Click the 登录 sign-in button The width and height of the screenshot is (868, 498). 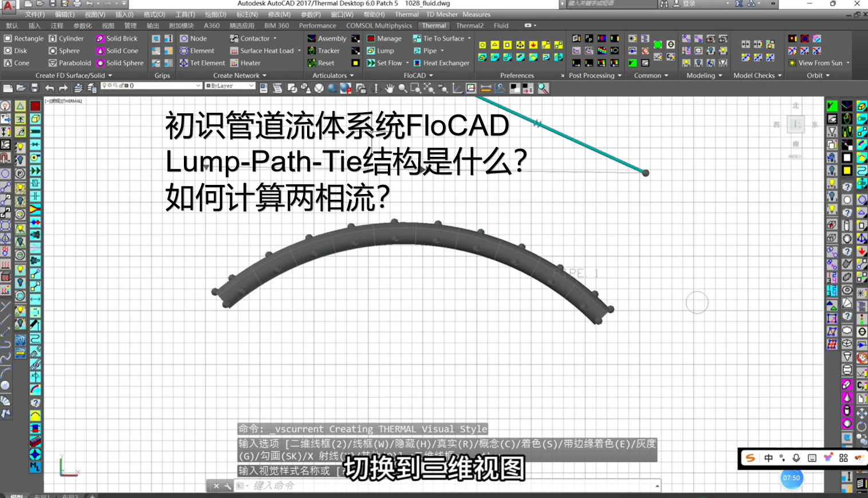coord(685,4)
